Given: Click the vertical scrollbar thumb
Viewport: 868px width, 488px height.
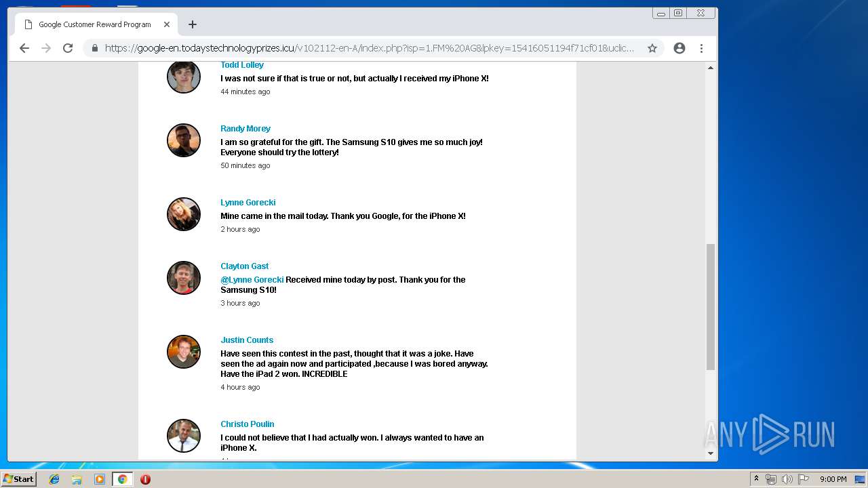Looking at the screenshot, I should coord(711,307).
